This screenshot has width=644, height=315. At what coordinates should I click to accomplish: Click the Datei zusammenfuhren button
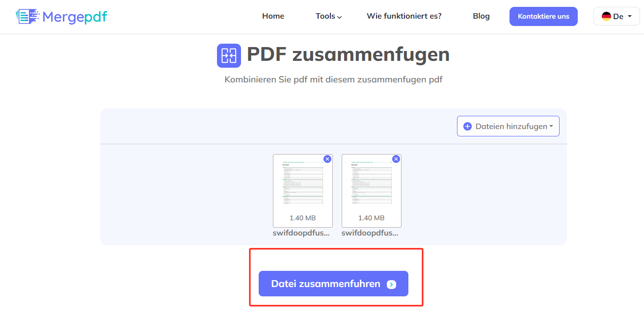coord(333,284)
